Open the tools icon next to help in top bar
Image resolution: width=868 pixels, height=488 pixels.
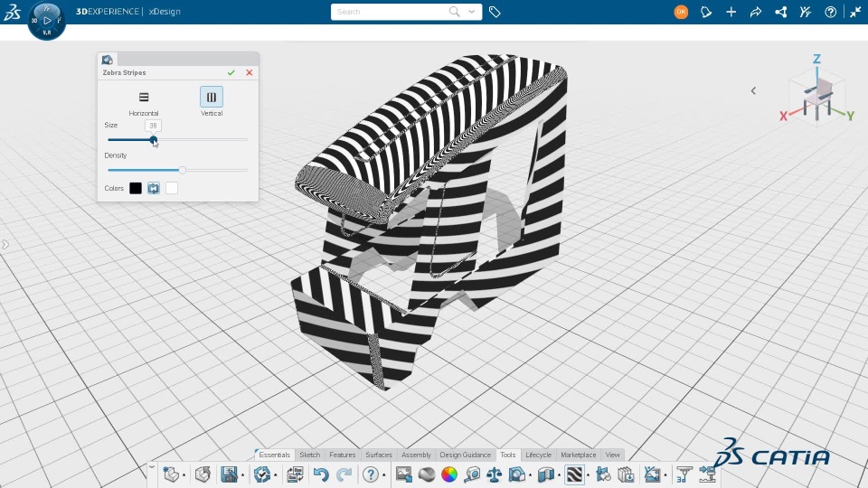pos(806,12)
